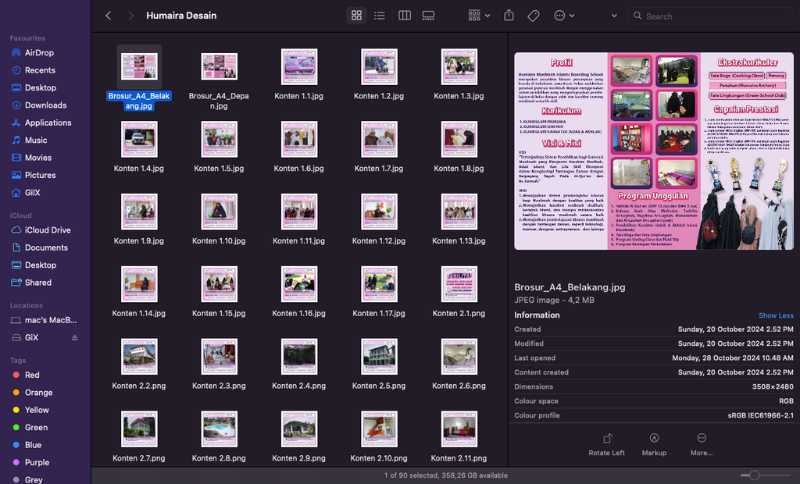Image resolution: width=800 pixels, height=484 pixels.
Task: Open AirDrop in the sidebar
Action: 39,53
